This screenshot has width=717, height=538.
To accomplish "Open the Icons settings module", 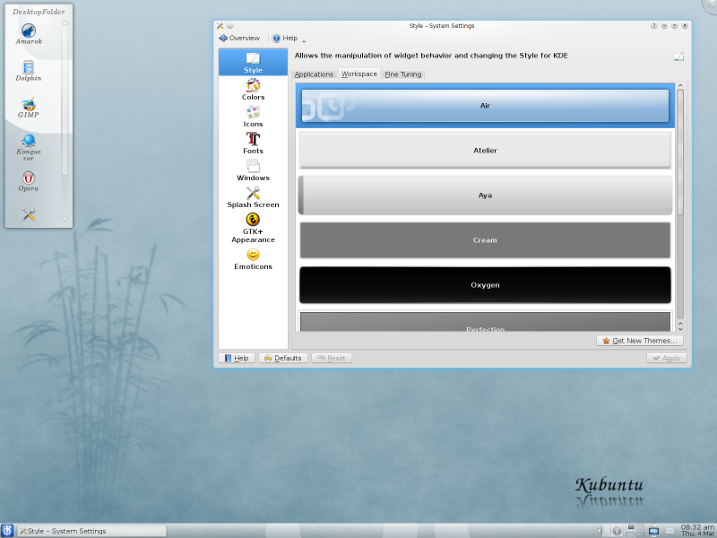I will click(253, 116).
